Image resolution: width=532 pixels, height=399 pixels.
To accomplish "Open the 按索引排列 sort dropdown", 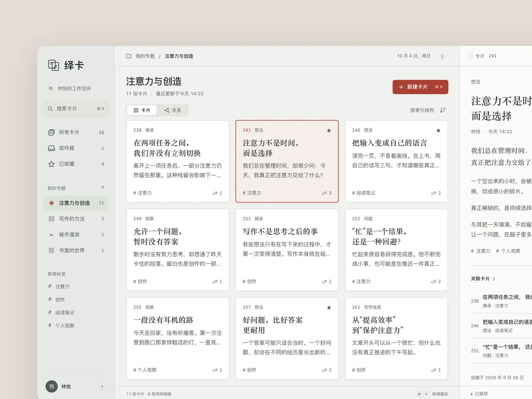I will (x=428, y=110).
